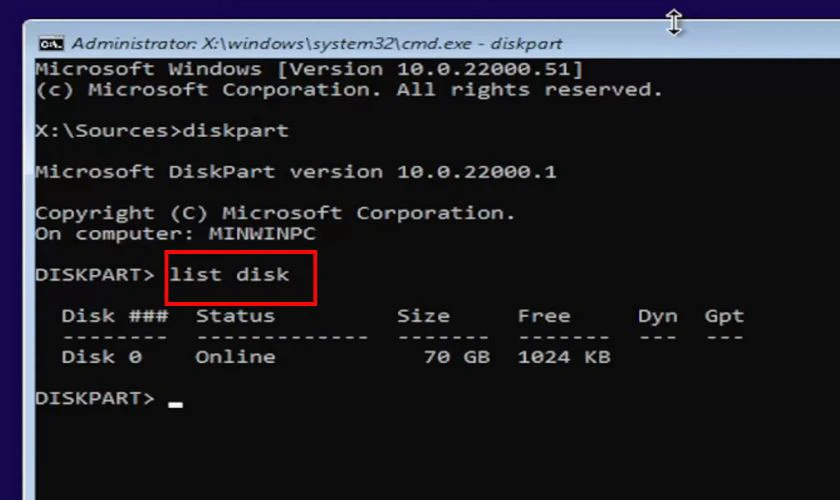Click the 'list disk' command text
The width and height of the screenshot is (840, 500).
coord(229,275)
